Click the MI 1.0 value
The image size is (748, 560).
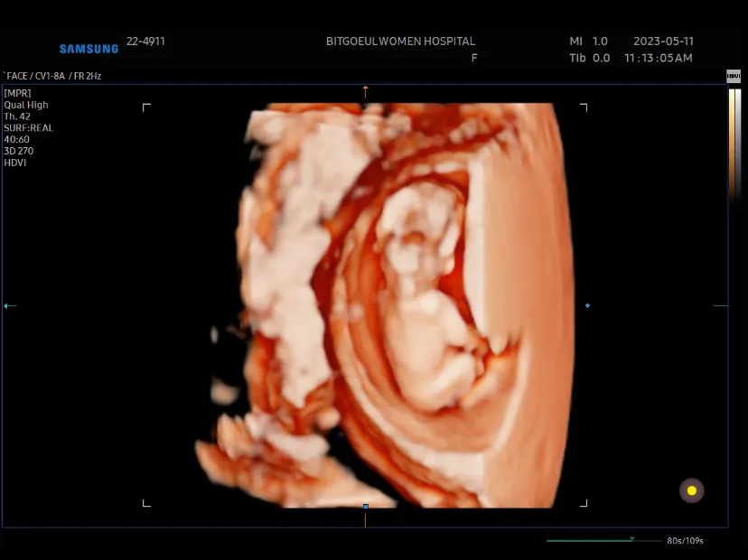[x=588, y=42]
